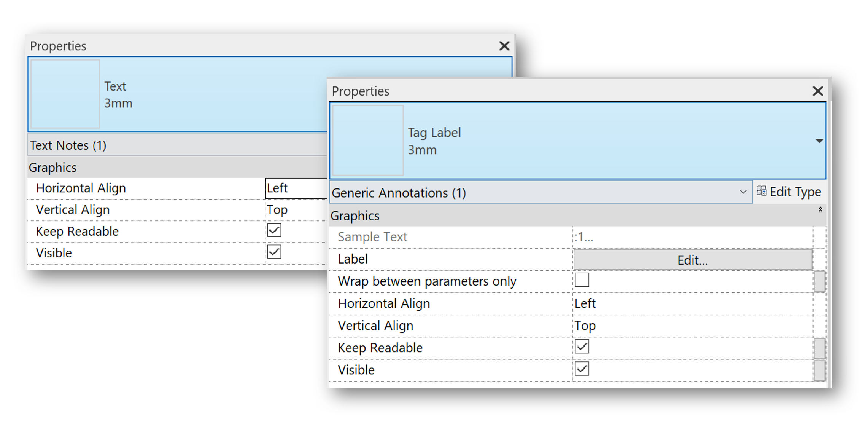The width and height of the screenshot is (868, 428).
Task: Close the Text Properties panel
Action: [504, 46]
